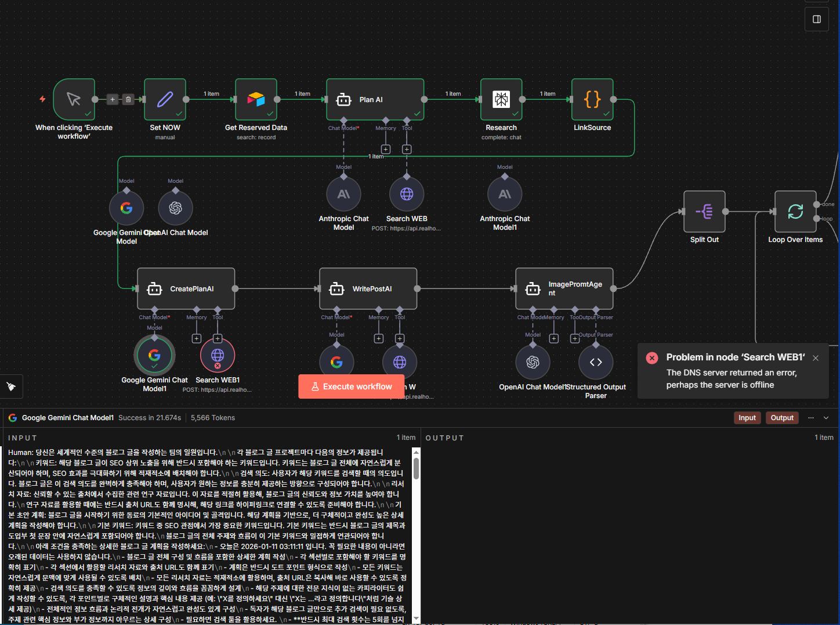Open the Structured Output Parser node
Image resolution: width=840 pixels, height=625 pixels.
[596, 362]
